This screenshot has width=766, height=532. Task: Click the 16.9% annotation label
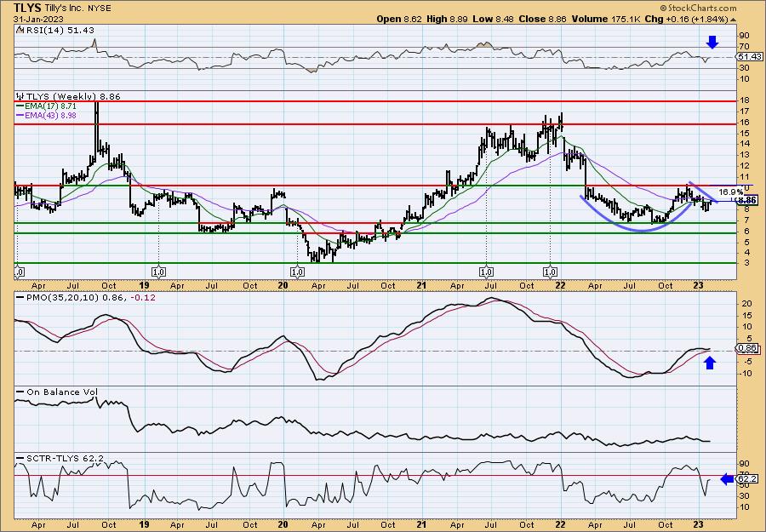pyautogui.click(x=731, y=191)
